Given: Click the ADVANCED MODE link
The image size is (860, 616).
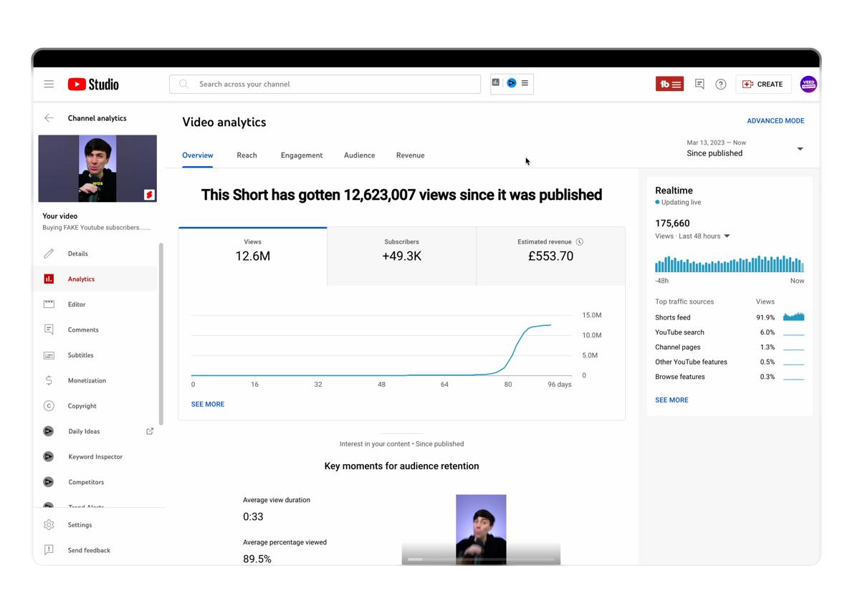Looking at the screenshot, I should click(775, 121).
